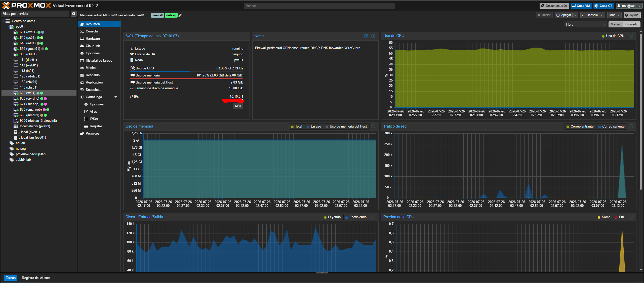Open the Hora timeframe combo box
Image resolution: width=644 pixels, height=283 pixels.
click(585, 24)
